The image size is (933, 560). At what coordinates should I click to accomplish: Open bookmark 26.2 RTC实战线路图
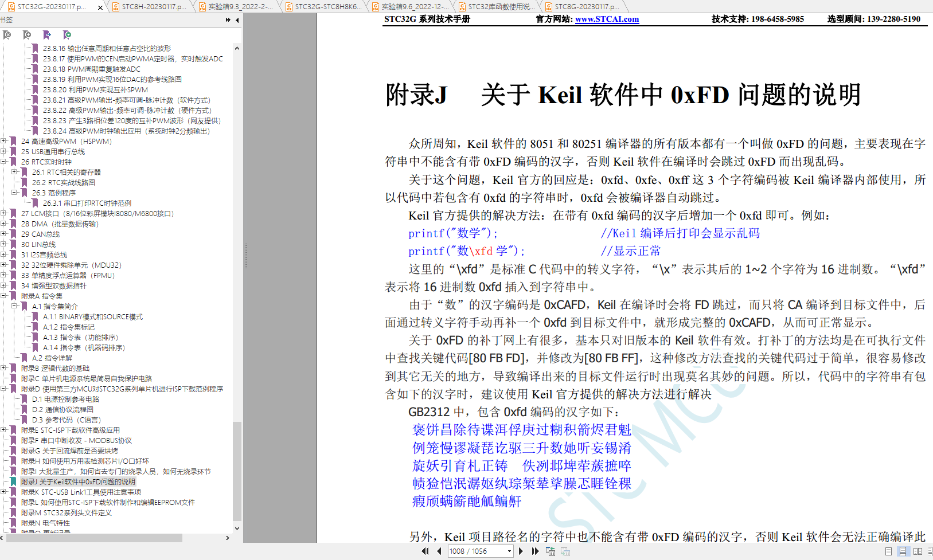pos(64,183)
